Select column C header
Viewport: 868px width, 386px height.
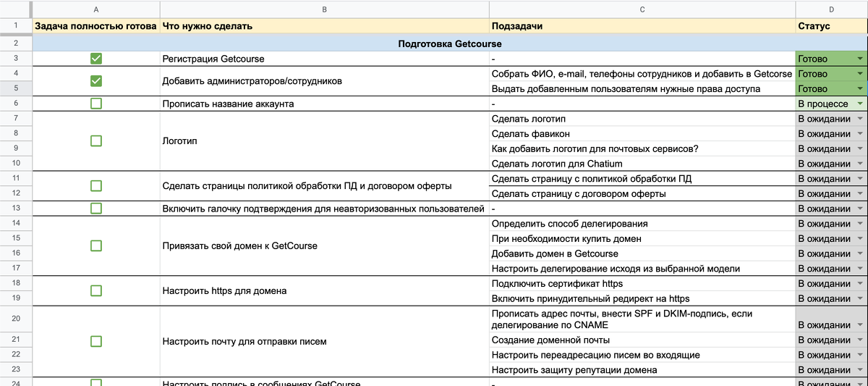[x=642, y=9]
